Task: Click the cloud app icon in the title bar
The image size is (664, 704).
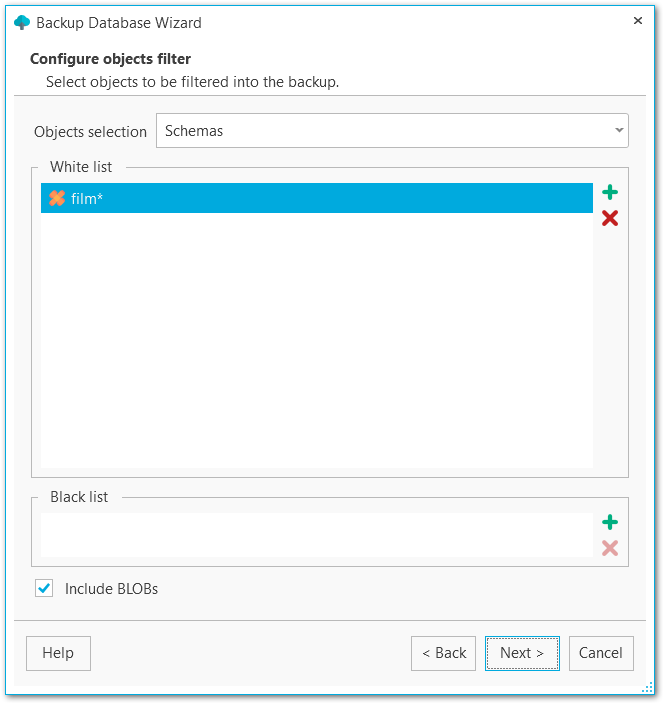Action: [22, 22]
